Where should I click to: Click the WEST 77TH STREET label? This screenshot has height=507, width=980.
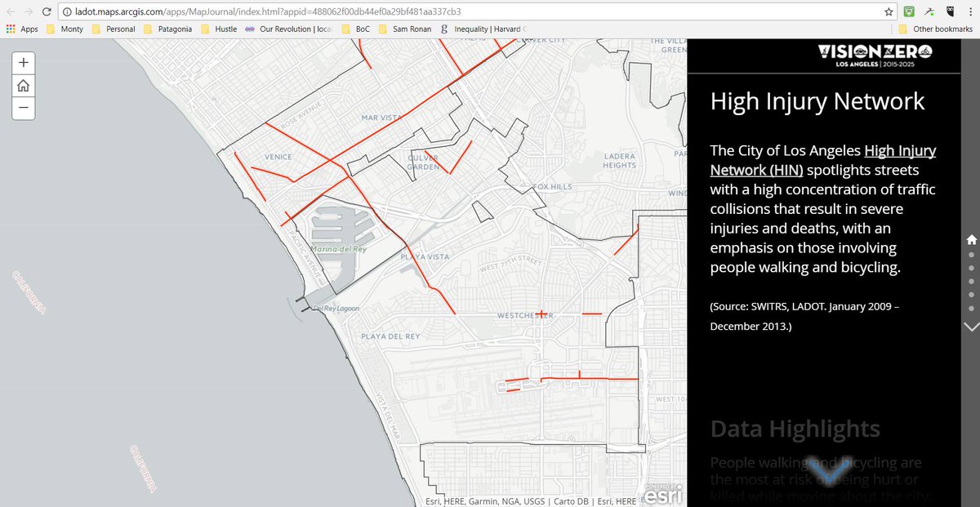pyautogui.click(x=512, y=265)
